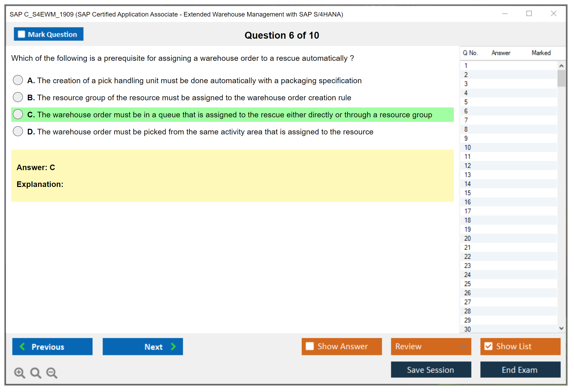Open the Review dropdown arrow
574x392 pixels.
(463, 346)
